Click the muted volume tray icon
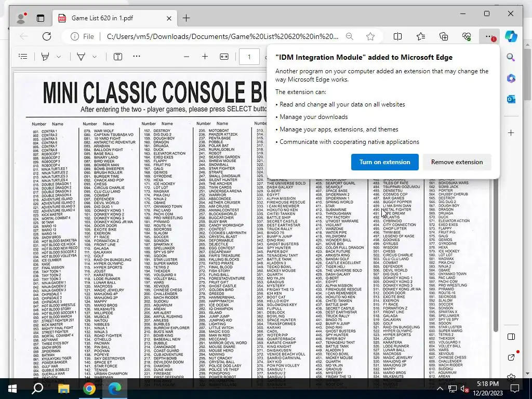Screen dimensions: 532x399 (465, 389)
